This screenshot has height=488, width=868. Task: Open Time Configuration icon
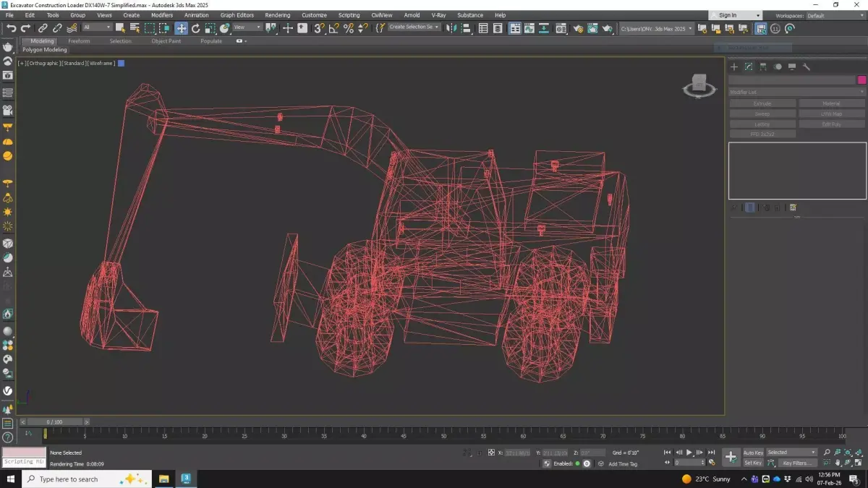coord(712,462)
